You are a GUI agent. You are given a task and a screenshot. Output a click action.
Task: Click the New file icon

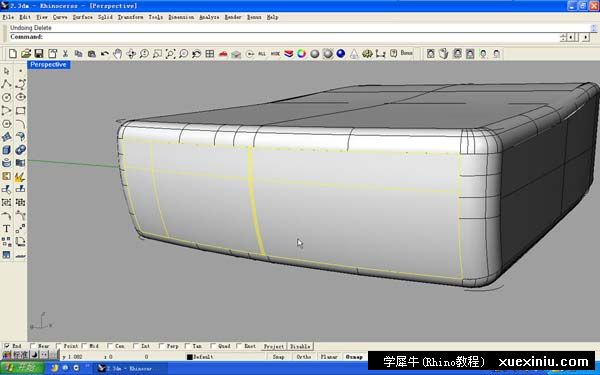pyautogui.click(x=13, y=54)
